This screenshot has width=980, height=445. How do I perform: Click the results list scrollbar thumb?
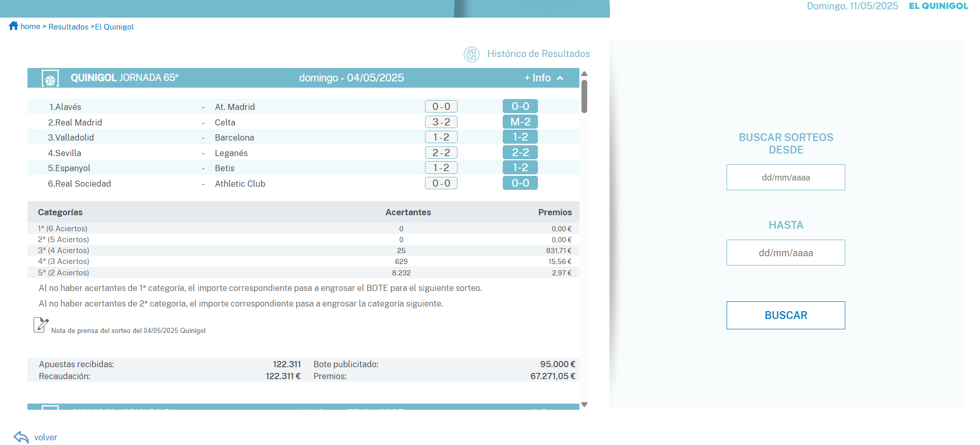[x=584, y=96]
